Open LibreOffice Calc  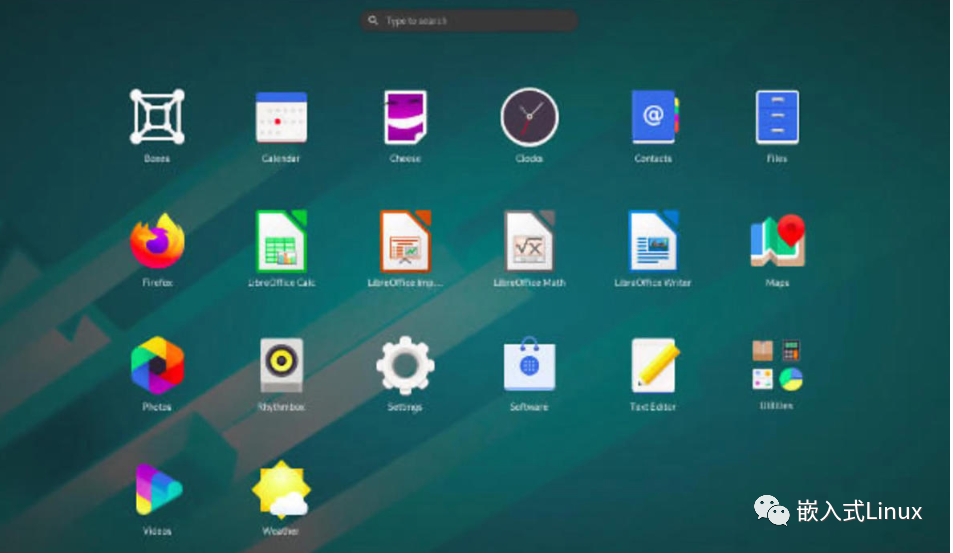tap(281, 241)
